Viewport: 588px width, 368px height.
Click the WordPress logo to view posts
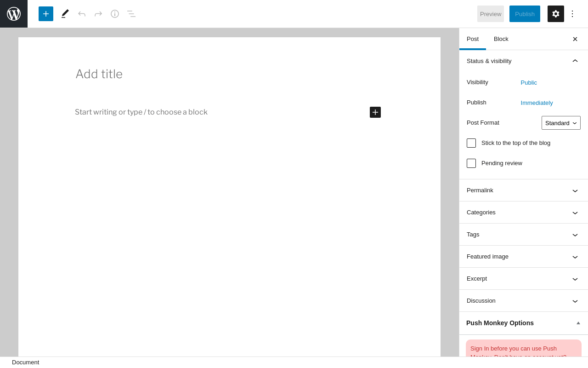point(14,14)
